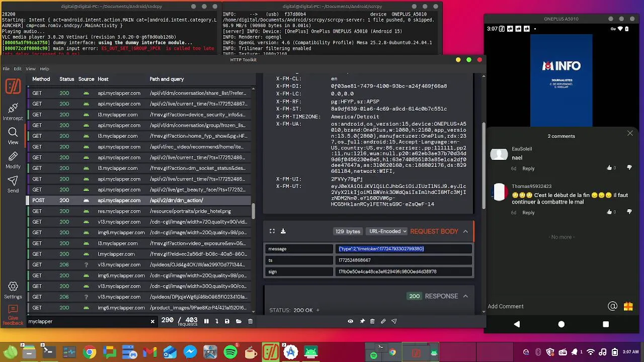
Task: Click the sign parameter value
Action: [x=404, y=271]
